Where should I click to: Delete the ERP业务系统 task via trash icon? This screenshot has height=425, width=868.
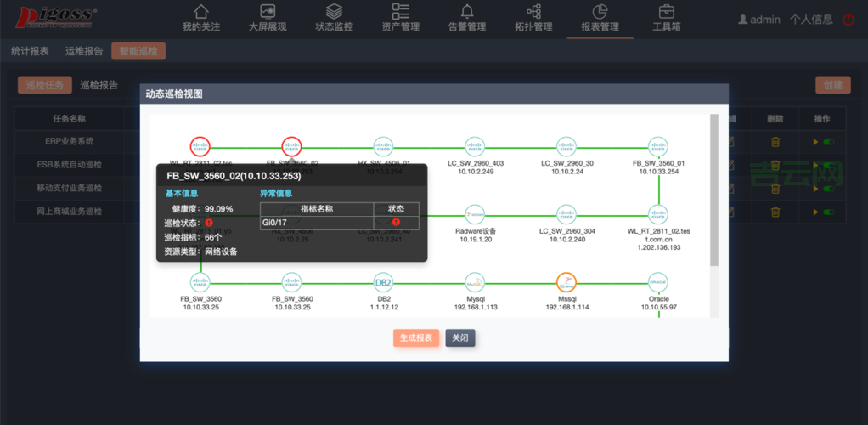point(775,142)
